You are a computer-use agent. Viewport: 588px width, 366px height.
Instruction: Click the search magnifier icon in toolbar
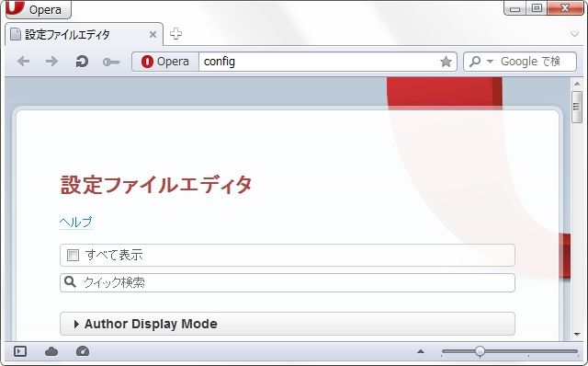475,62
